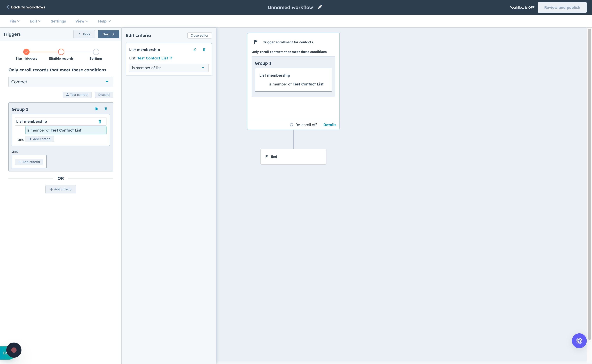Click the Close editor button
This screenshot has width=592, height=364.
(199, 35)
